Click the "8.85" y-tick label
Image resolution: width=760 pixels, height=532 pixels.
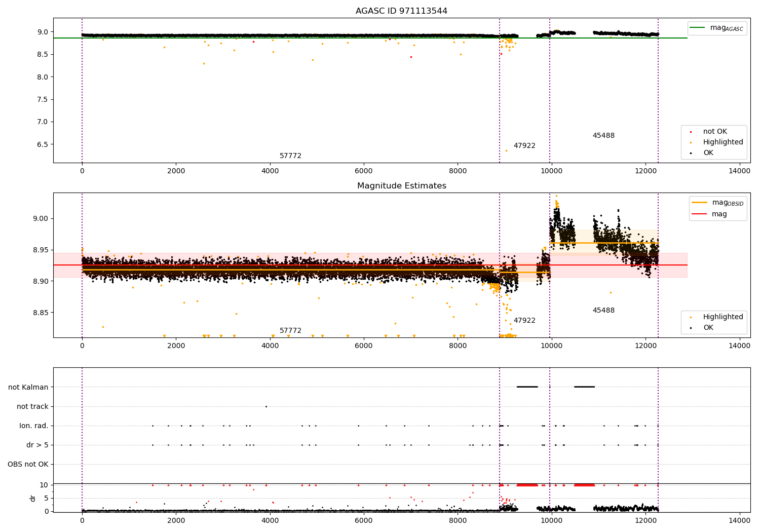41,313
